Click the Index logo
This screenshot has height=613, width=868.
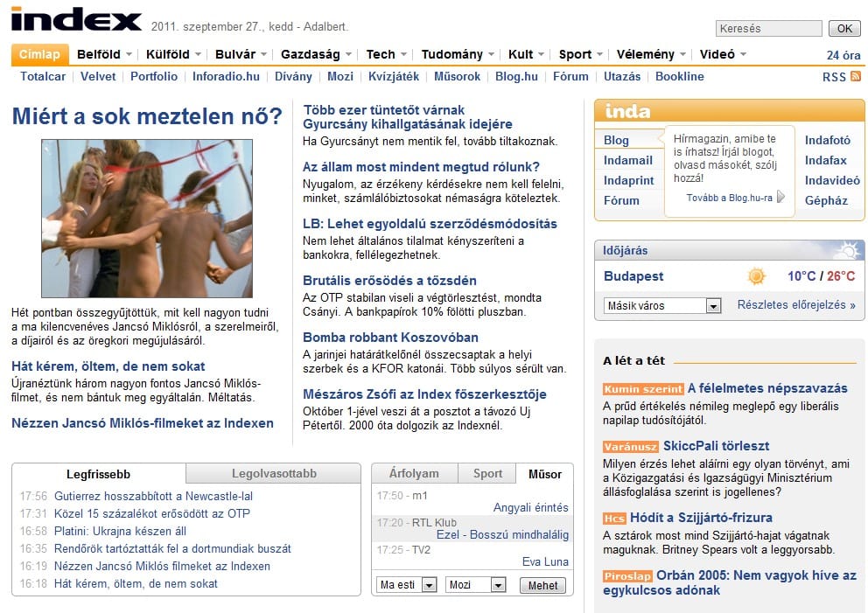tap(76, 19)
